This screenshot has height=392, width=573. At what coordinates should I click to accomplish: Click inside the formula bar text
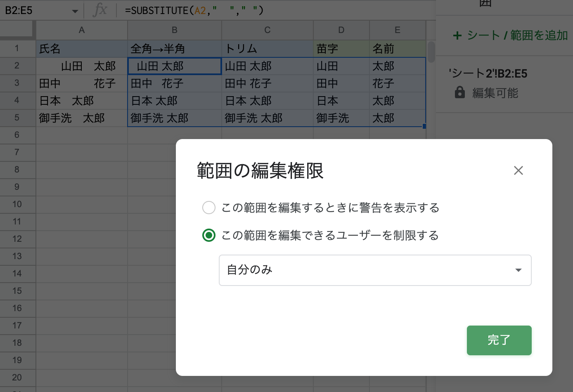[x=194, y=10]
